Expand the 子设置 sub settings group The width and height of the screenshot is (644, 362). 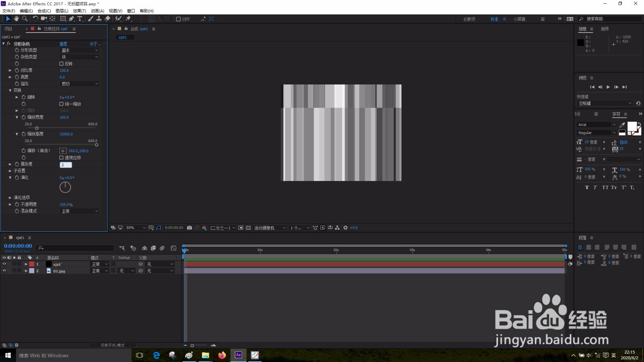click(10, 171)
